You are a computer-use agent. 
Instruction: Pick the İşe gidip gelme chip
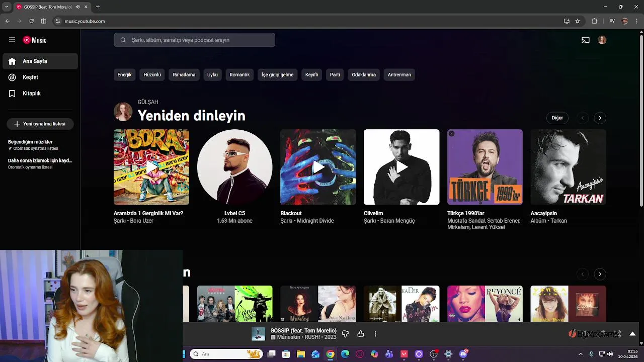tap(277, 74)
